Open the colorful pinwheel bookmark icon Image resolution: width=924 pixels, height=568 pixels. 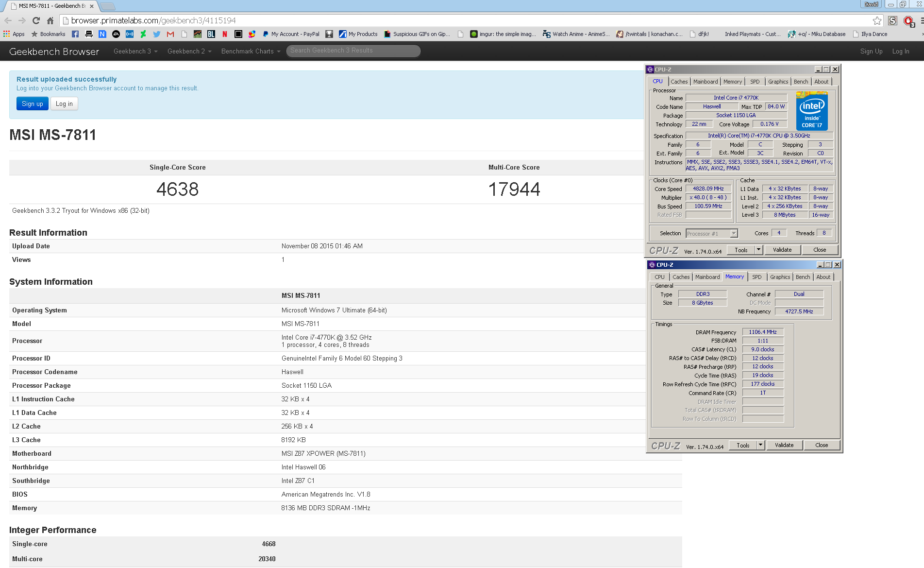(x=252, y=34)
